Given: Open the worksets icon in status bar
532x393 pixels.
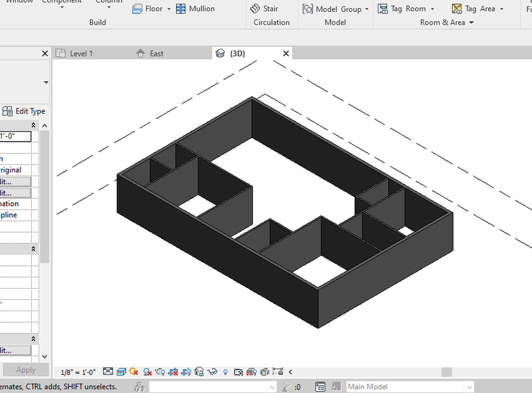Looking at the screenshot, I should click(x=140, y=386).
